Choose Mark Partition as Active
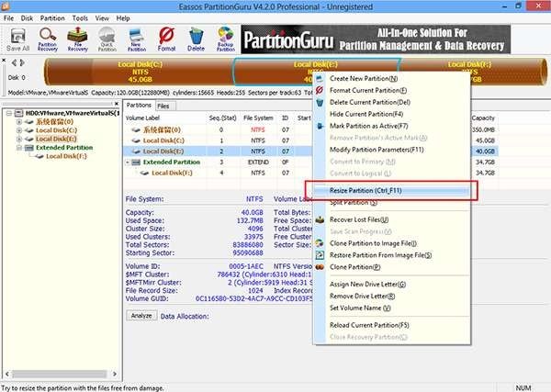The height and width of the screenshot is (392, 551). pos(368,126)
